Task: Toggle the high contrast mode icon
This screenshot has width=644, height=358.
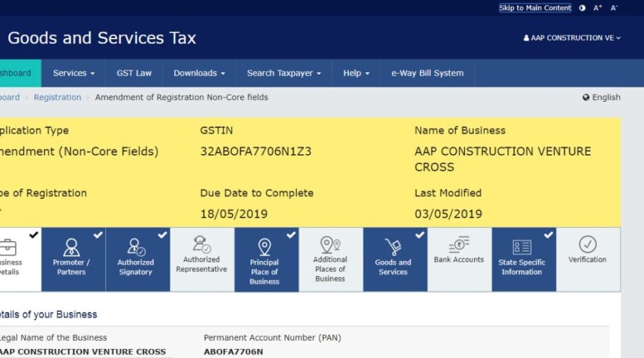Action: pos(582,8)
